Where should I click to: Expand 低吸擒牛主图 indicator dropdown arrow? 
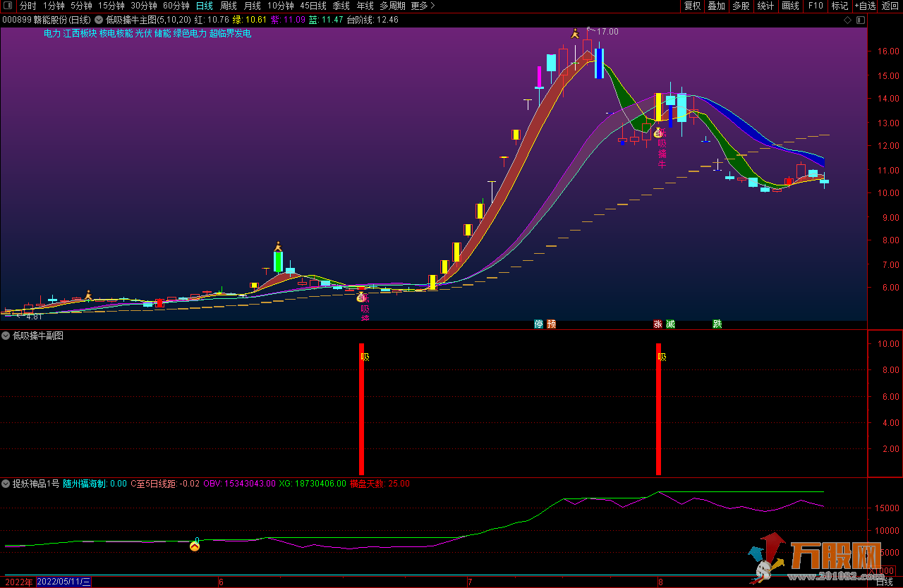point(99,20)
